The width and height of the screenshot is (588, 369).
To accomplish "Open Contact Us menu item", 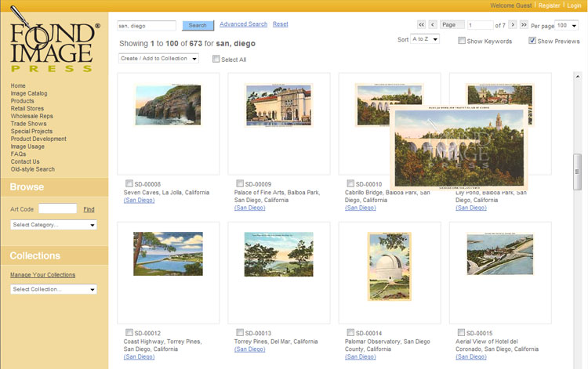I will (x=25, y=161).
